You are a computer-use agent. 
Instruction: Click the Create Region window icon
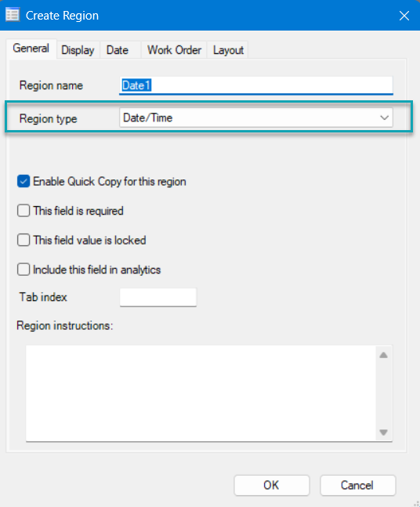[13, 15]
